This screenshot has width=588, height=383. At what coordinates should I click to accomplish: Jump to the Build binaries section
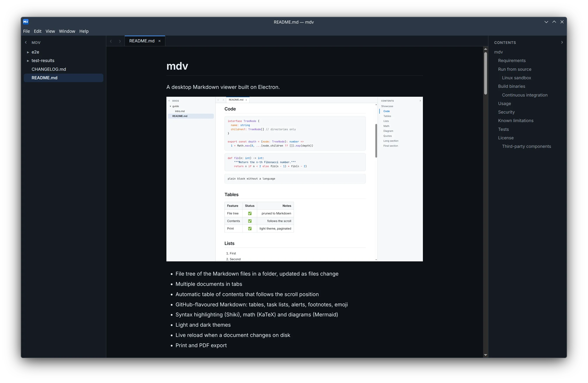pos(511,86)
